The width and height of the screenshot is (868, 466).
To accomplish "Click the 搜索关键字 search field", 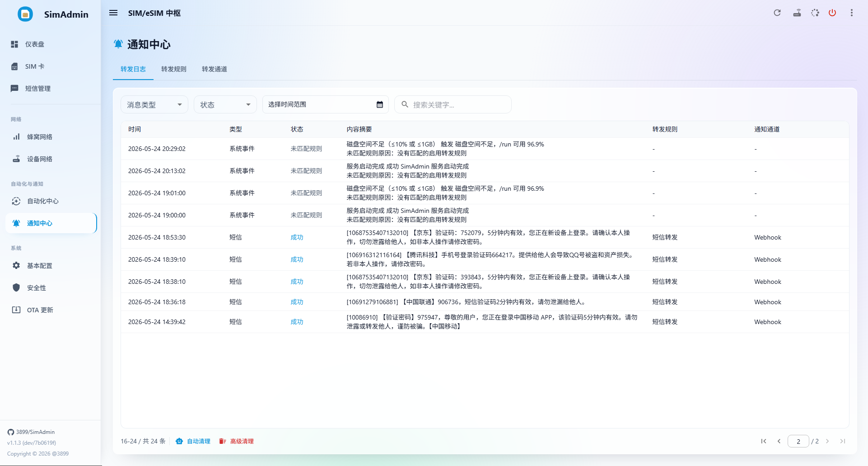I will pos(453,105).
